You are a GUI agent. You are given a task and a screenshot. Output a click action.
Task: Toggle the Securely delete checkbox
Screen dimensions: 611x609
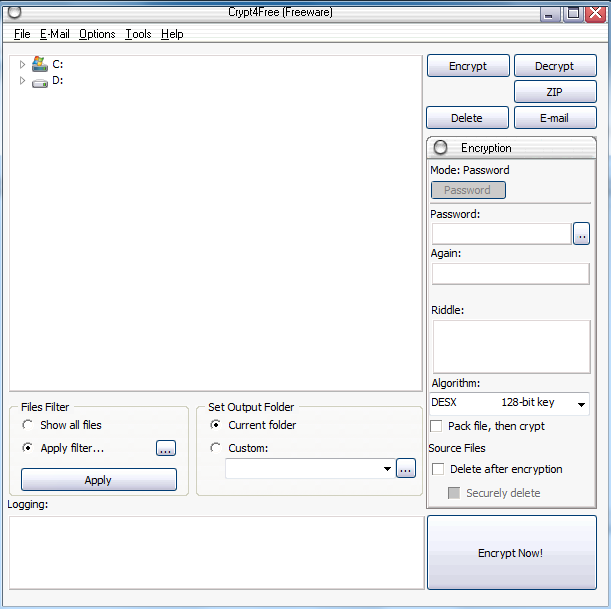[x=454, y=493]
